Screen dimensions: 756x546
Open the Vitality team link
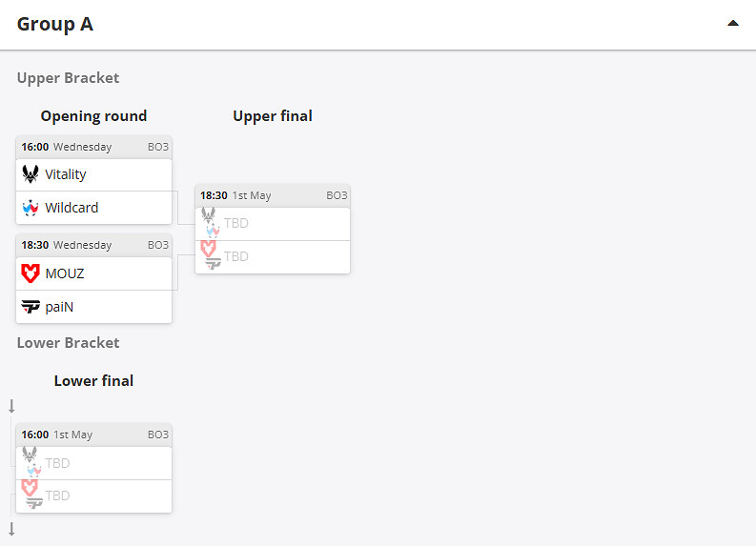(x=66, y=174)
